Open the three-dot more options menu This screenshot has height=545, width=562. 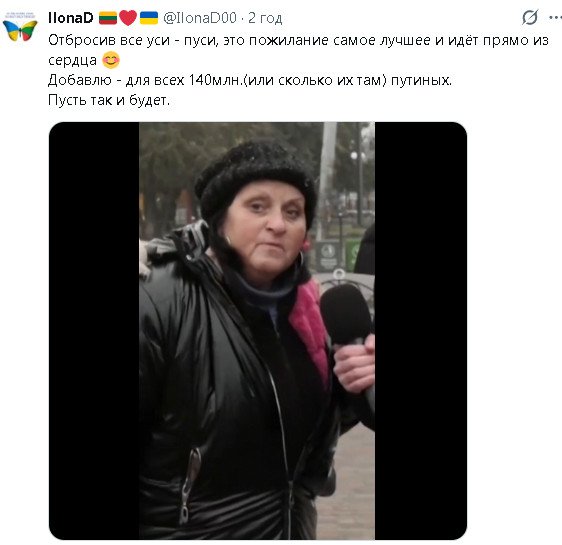point(555,18)
